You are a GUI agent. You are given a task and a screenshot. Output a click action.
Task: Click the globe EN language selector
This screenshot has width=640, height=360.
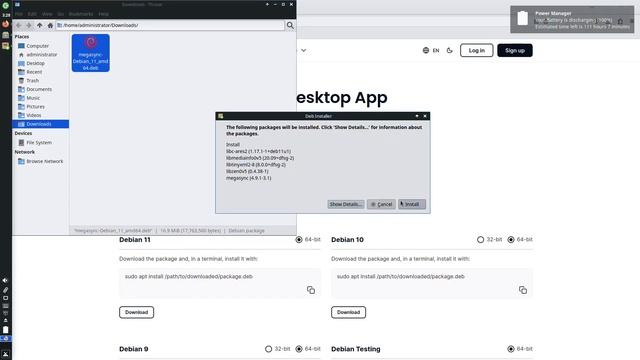(x=431, y=50)
